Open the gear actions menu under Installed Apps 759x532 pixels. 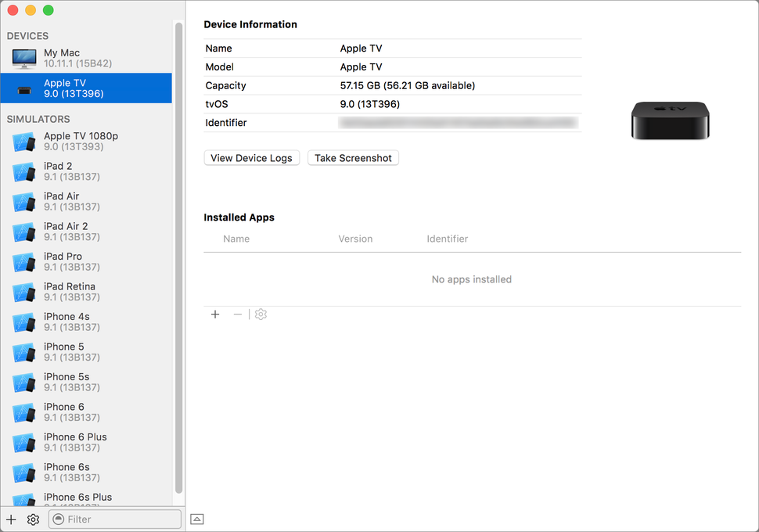(261, 314)
